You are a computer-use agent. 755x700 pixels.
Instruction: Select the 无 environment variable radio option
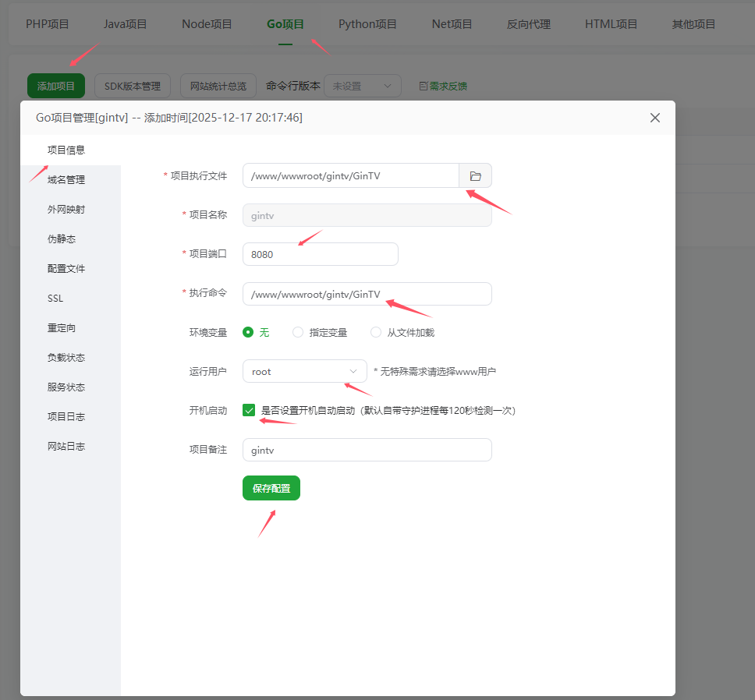(248, 332)
